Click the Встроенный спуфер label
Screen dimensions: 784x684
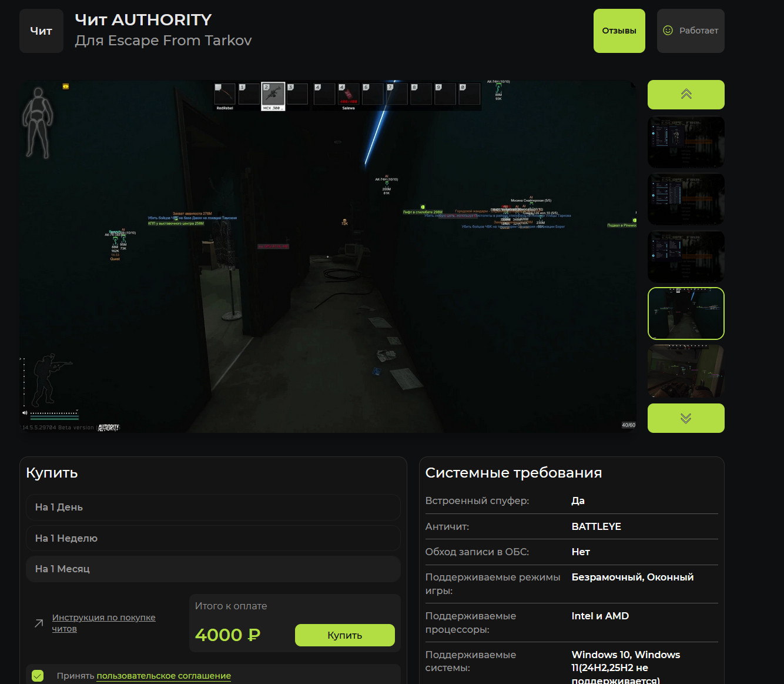click(x=477, y=501)
